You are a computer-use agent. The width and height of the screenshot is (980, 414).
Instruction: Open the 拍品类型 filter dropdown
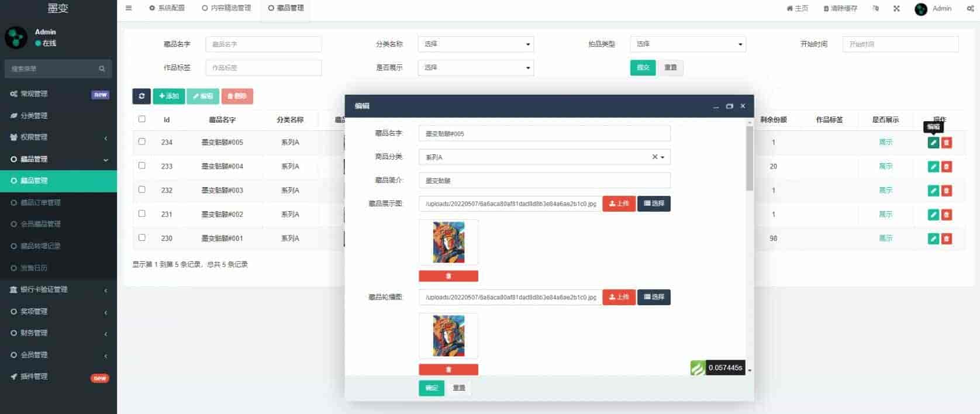point(688,44)
